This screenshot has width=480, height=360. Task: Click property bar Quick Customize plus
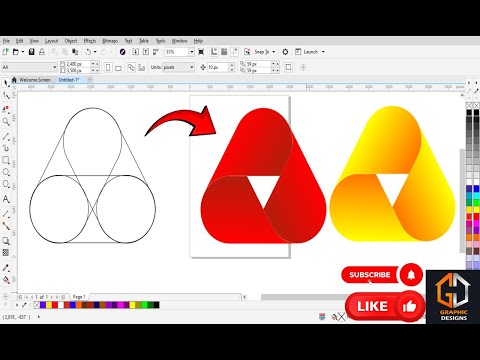303,68
